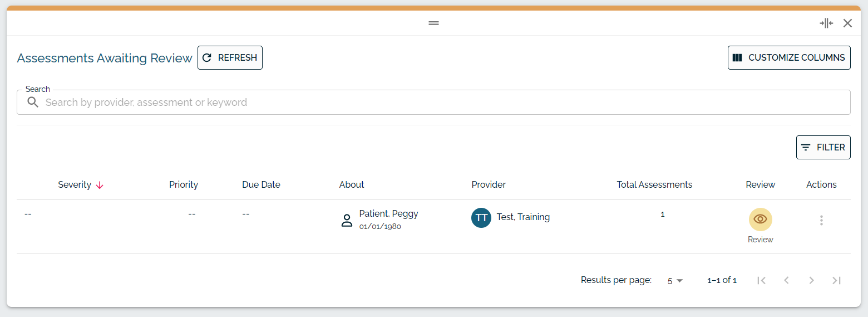Toggle the Severity sort arrow
This screenshot has width=868, height=317.
click(100, 185)
